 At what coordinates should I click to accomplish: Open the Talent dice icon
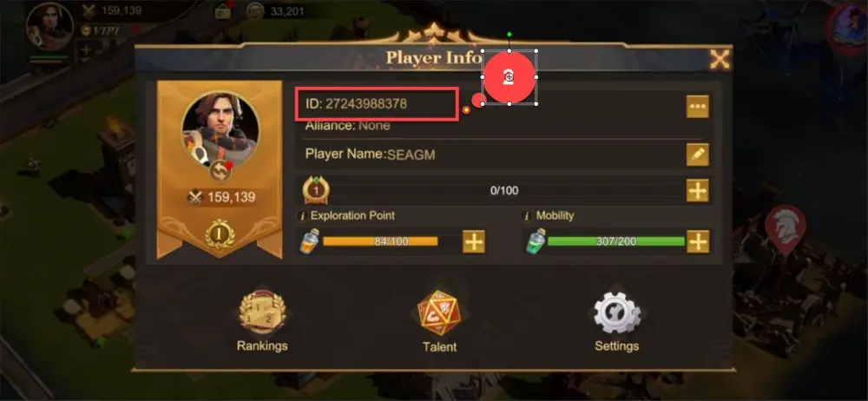439,313
